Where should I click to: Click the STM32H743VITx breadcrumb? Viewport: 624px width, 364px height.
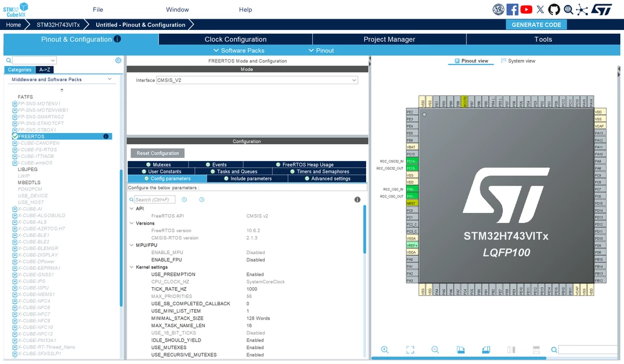pos(58,25)
